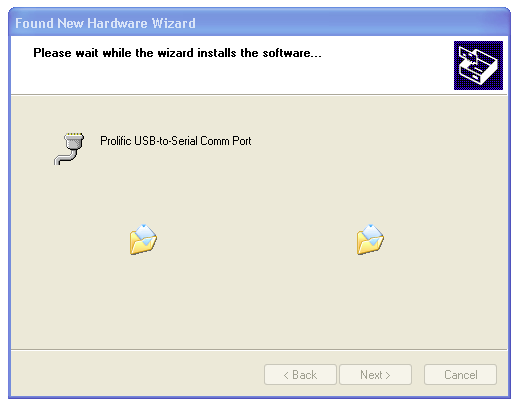Click the disabled Next button
Screen dimensions: 523x404
pyautogui.click(x=375, y=375)
